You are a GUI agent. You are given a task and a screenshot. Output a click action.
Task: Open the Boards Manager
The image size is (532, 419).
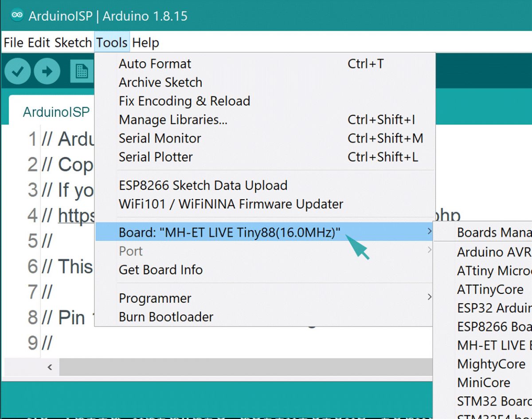tap(491, 233)
